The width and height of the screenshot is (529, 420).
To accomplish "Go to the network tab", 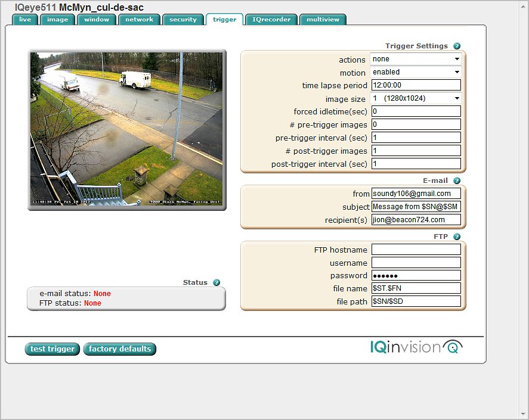I will [x=140, y=20].
